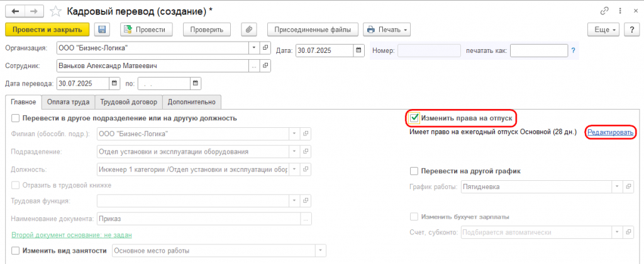Go forward with the right arrow button
Viewport: 644px width, 264px height.
pyautogui.click(x=34, y=11)
